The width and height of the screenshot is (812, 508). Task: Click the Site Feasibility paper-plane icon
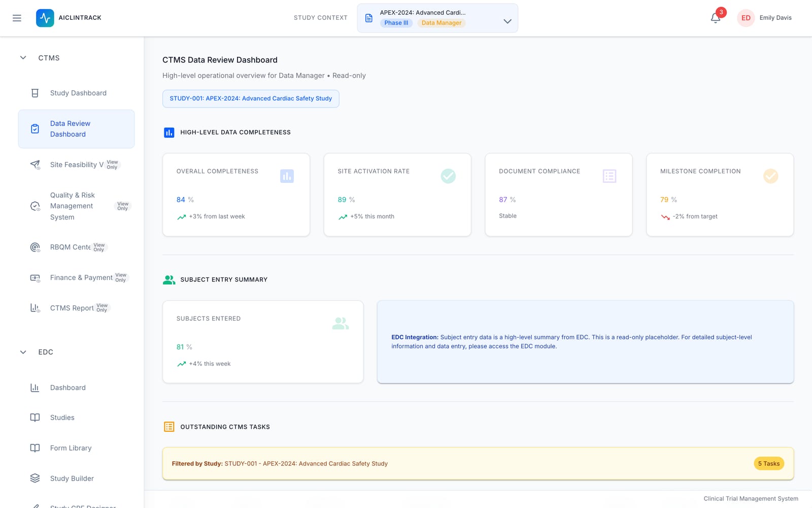35,165
